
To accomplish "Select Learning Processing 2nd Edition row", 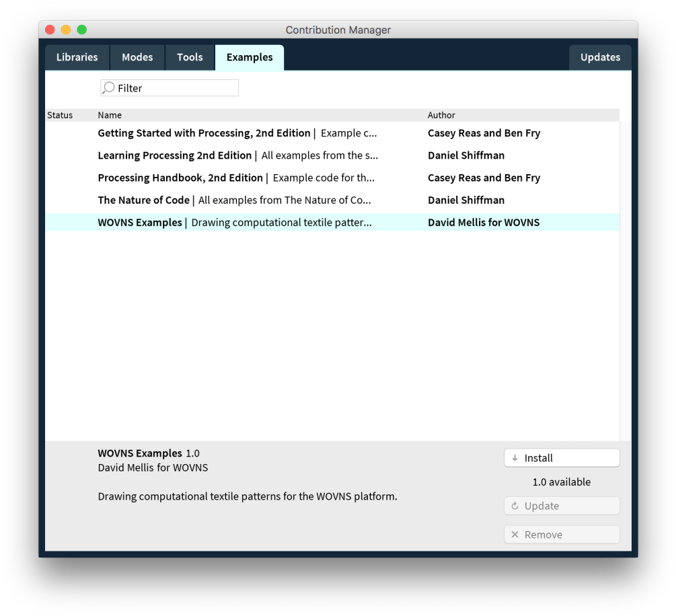I will coord(332,155).
